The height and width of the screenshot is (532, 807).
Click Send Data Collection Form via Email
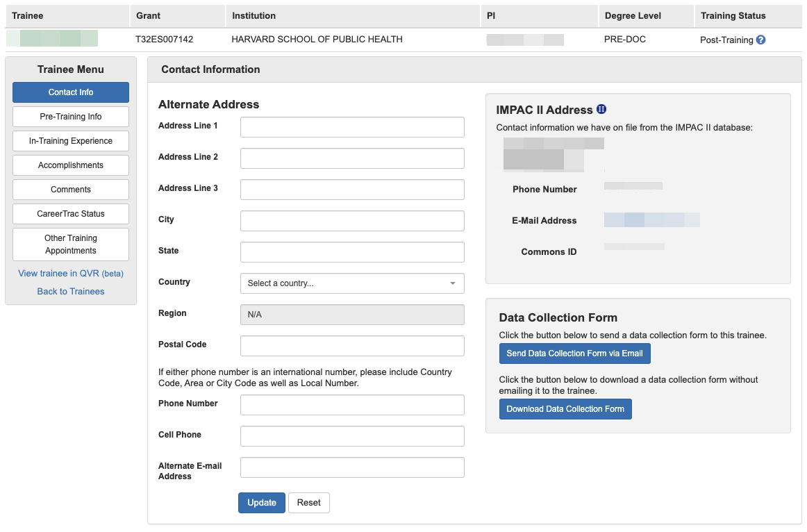coord(574,354)
